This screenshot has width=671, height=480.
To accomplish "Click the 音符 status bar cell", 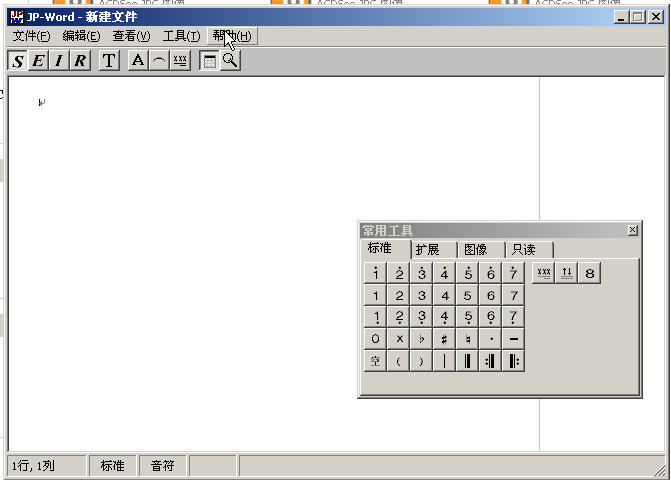I will 163,465.
